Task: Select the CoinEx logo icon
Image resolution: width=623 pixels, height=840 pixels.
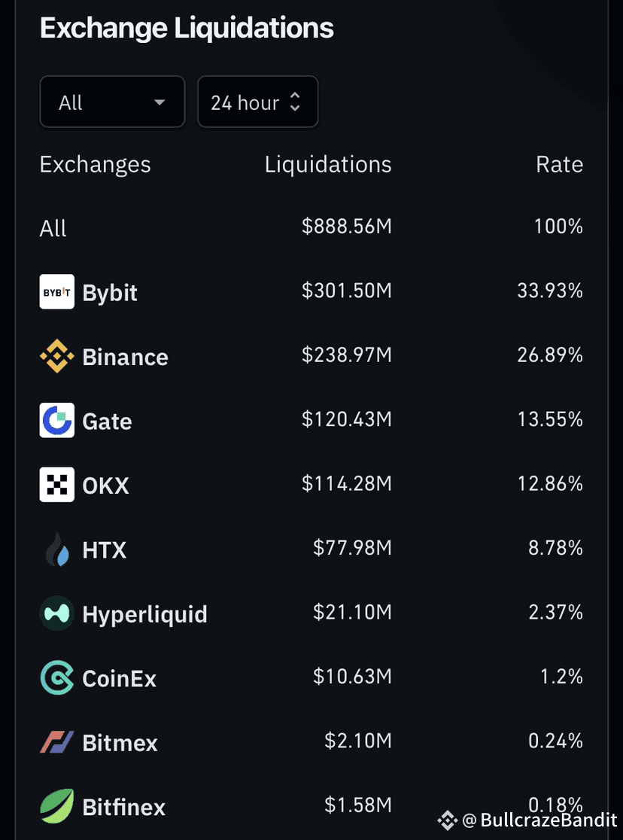Action: pyautogui.click(x=56, y=677)
